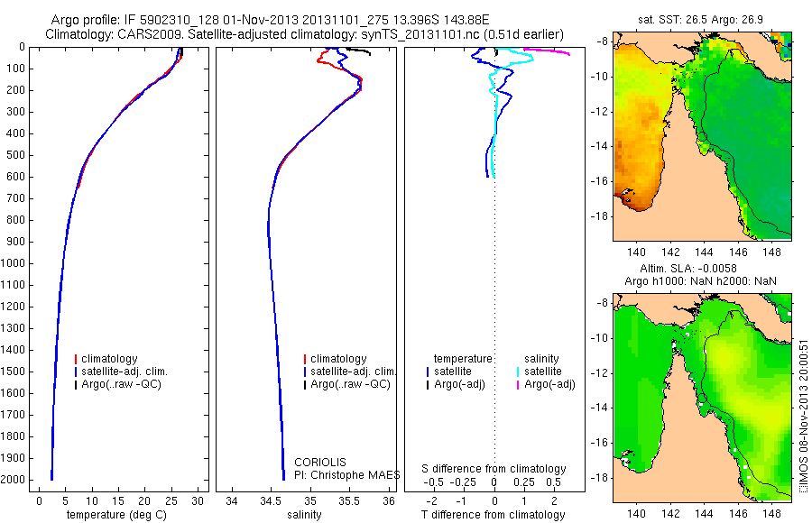This screenshot has width=812, height=523.
Task: Click the cyan satellite salinity legend entry
Action: click(540, 372)
